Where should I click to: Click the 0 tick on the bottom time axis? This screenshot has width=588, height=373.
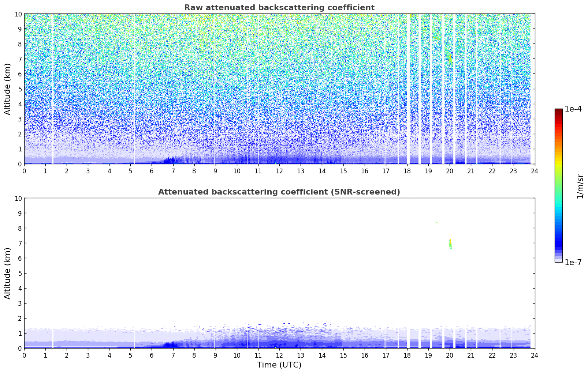click(24, 355)
